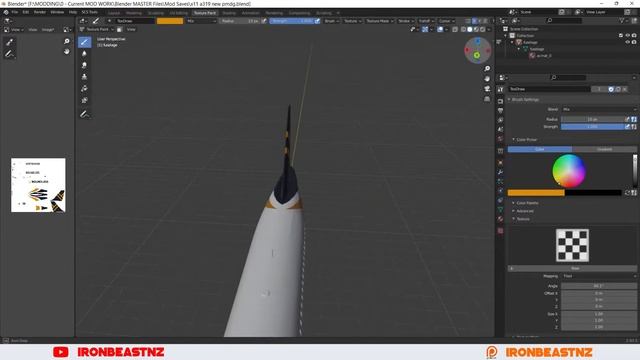Click the orange brush color swatch in header
The image size is (640, 360).
pos(170,21)
